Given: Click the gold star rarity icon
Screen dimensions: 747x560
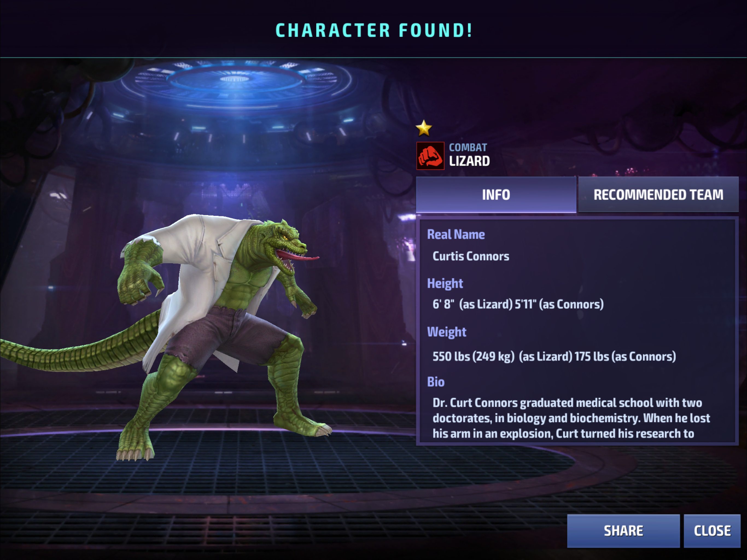Looking at the screenshot, I should tap(424, 128).
